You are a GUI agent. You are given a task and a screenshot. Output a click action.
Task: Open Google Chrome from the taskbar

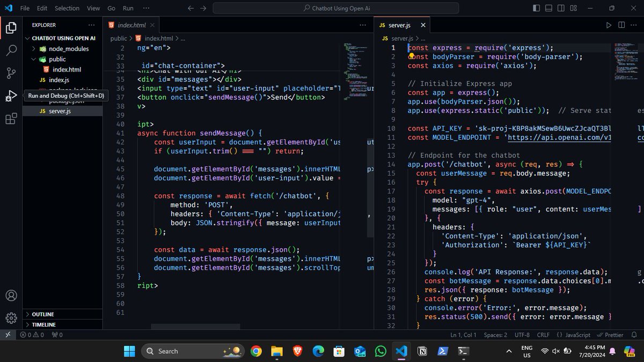click(256, 351)
